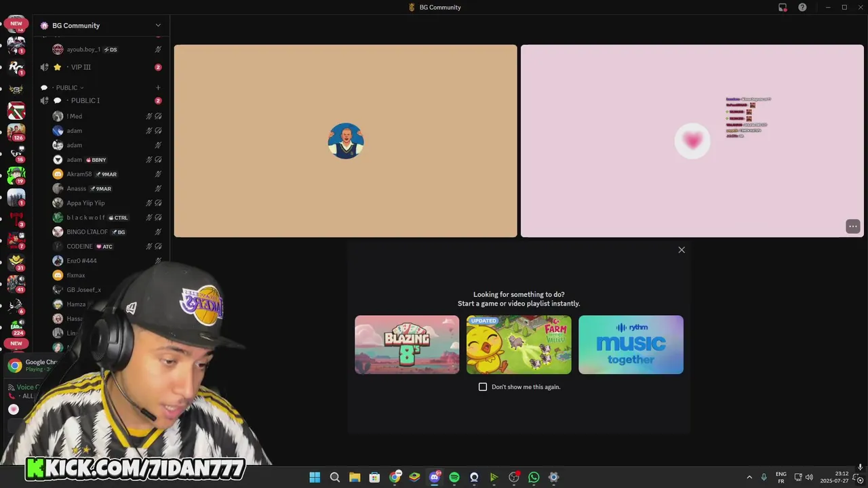Screen dimensions: 868x488
Task: Open the Help question mark icon
Action: point(802,7)
